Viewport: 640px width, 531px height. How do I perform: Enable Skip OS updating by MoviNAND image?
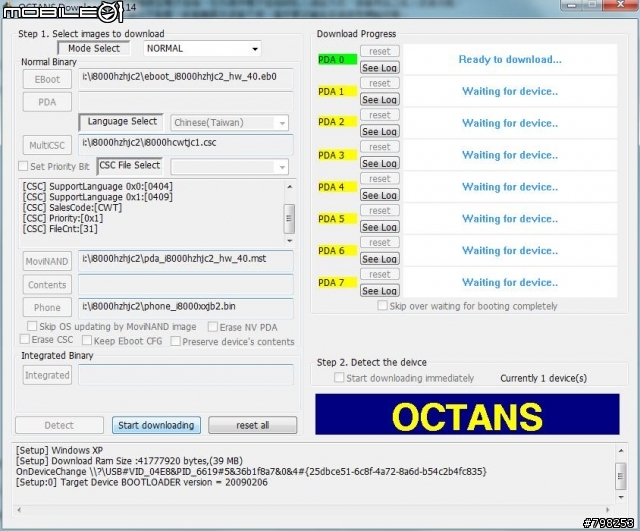tap(32, 326)
